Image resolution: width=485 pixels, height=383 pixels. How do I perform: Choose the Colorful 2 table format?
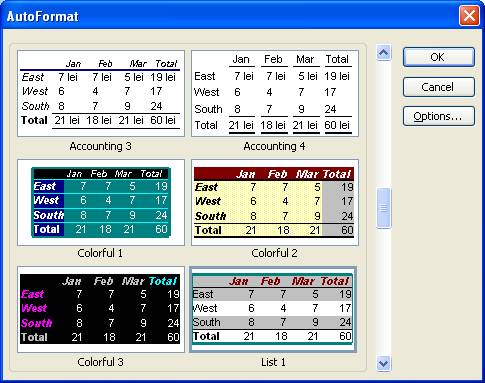tap(275, 202)
